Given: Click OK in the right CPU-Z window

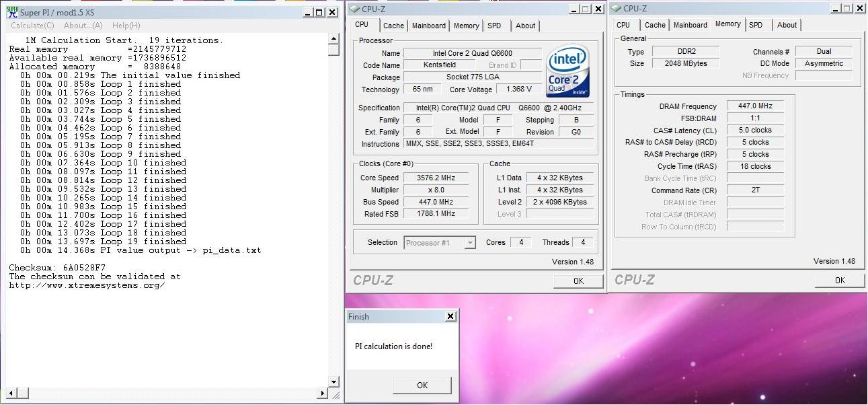Looking at the screenshot, I should 840,281.
